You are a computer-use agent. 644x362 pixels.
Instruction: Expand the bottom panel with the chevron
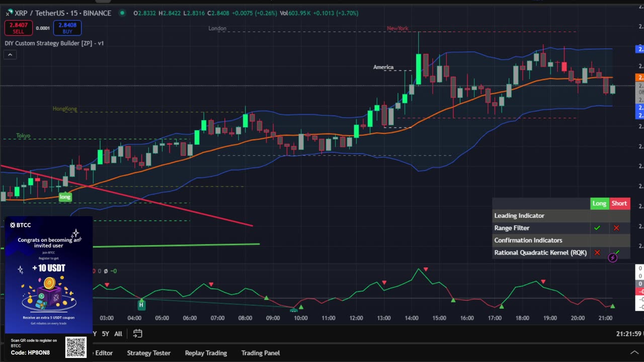[634, 352]
